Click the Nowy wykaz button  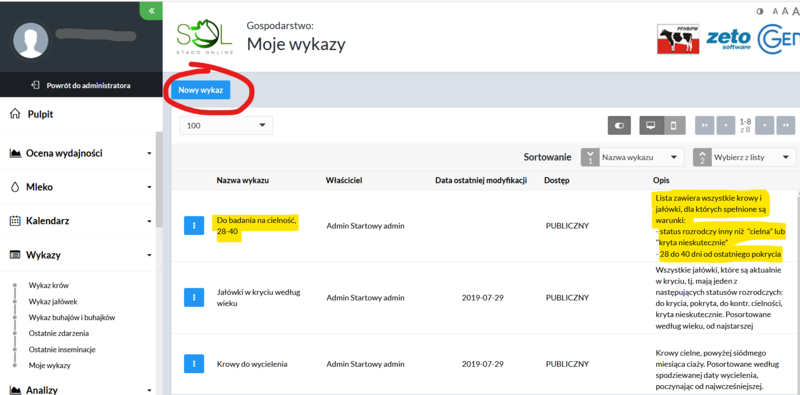click(201, 90)
